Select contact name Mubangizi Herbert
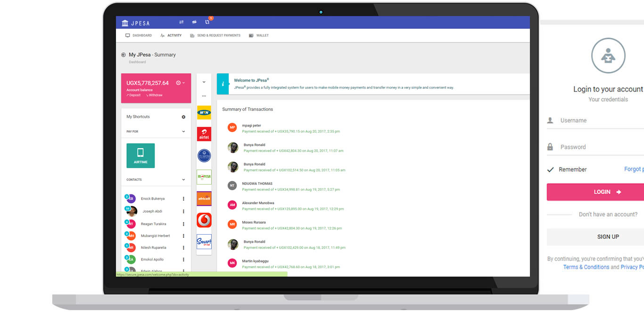Image resolution: width=644 pixels, height=312 pixels. (x=156, y=236)
